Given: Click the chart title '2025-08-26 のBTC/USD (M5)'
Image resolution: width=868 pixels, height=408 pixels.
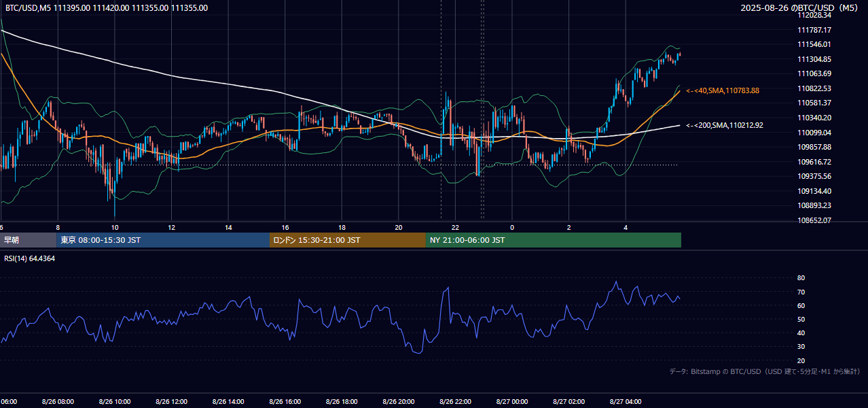Looking at the screenshot, I should pyautogui.click(x=800, y=8).
